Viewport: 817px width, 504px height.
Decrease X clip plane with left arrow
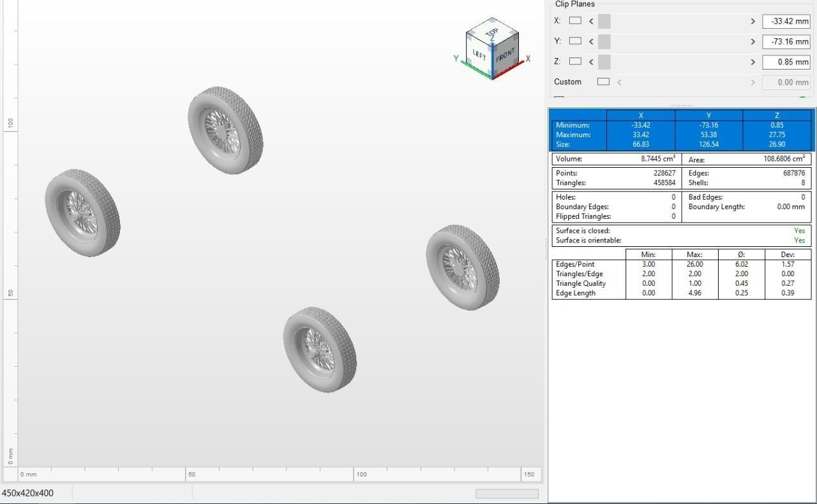click(591, 21)
